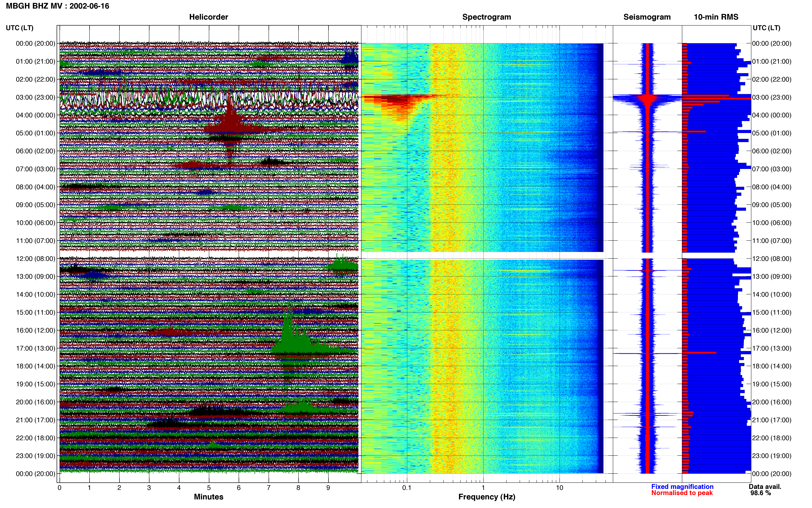Select the Helicorder panel heading
Viewport: 812px width, 508px height.
pyautogui.click(x=209, y=17)
